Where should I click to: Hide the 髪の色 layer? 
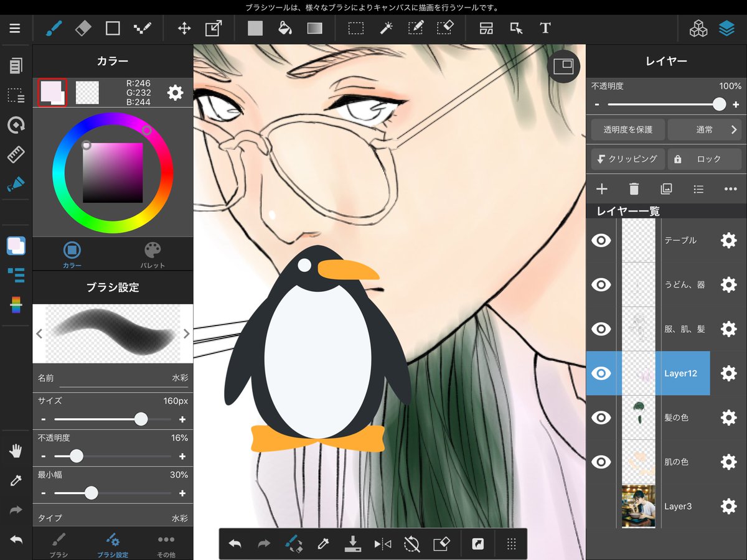pos(601,418)
